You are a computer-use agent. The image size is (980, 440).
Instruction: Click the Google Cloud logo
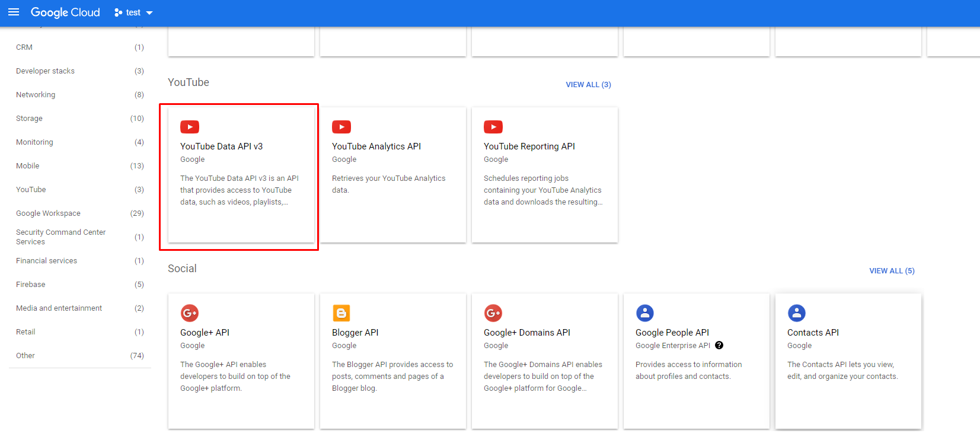tap(65, 12)
